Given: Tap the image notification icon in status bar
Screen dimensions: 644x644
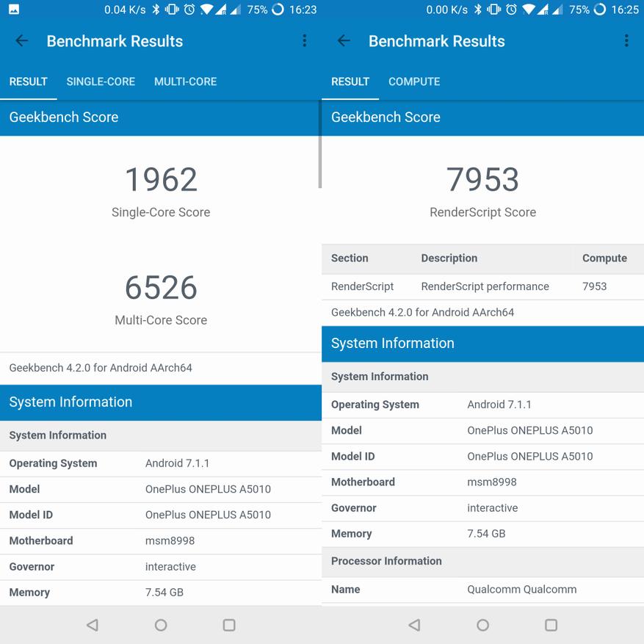Looking at the screenshot, I should point(14,10).
